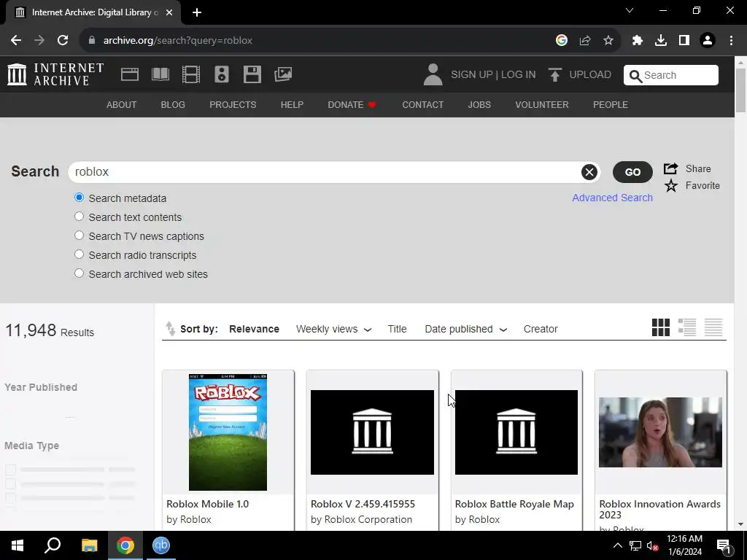Open Roblox Battle Royale Map item
The image size is (747, 560).
516,449
